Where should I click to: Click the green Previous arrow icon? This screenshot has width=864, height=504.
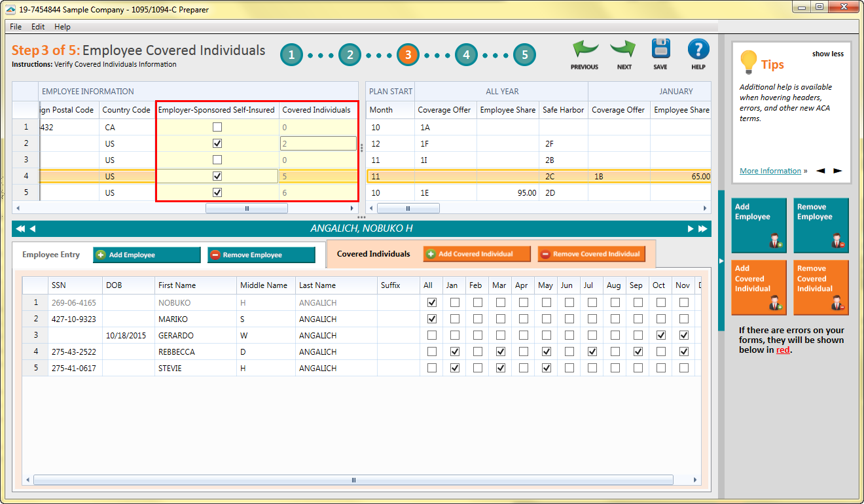(585, 50)
